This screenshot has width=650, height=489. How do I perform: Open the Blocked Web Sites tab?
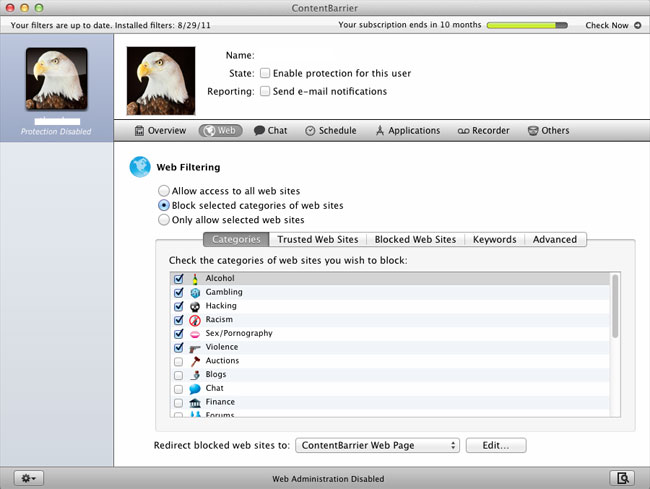tap(415, 240)
